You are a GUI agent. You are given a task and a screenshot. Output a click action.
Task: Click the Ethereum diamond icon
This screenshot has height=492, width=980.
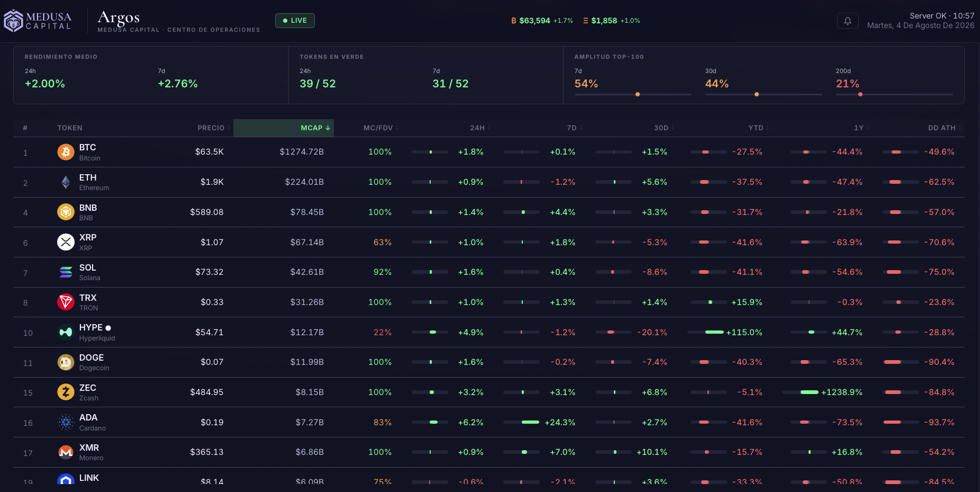[66, 182]
